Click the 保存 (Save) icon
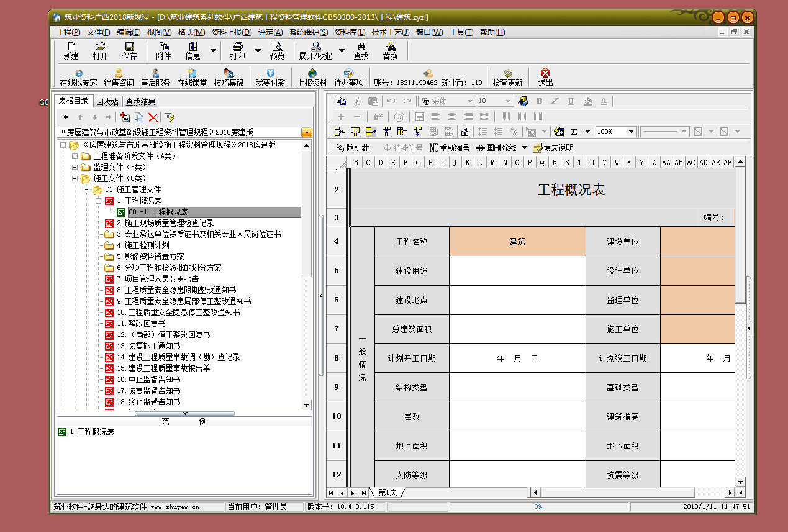Image resolution: width=788 pixels, height=532 pixels. click(129, 50)
